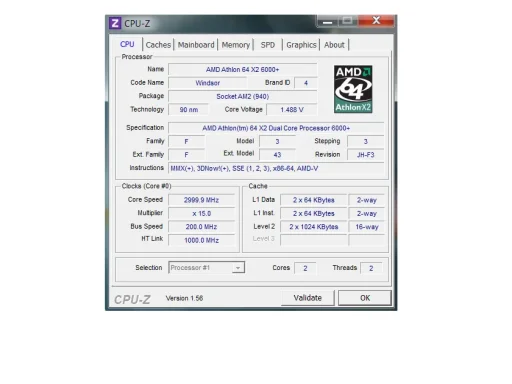This screenshot has width=512, height=384.
Task: Click the Name value AMD Athlon 64 X2 6000+
Action: [x=242, y=70]
